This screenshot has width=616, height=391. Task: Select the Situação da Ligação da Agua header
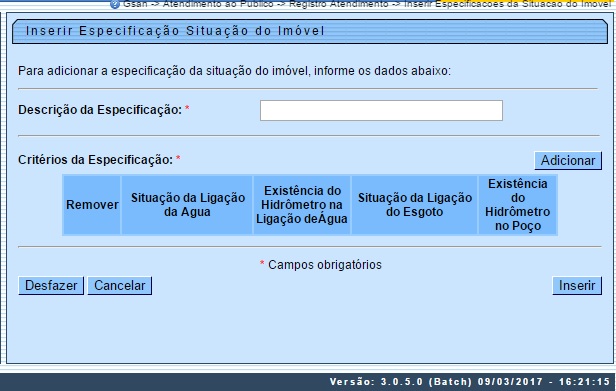[187, 205]
